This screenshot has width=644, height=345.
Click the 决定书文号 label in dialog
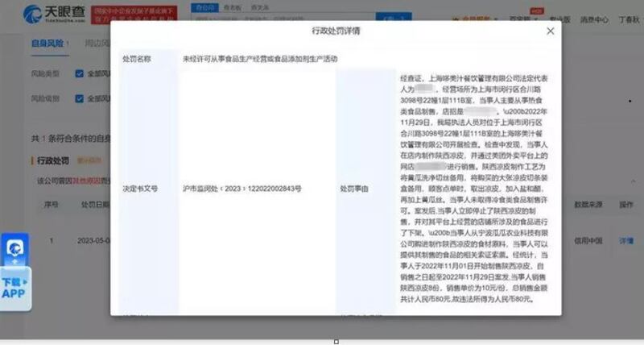(140, 189)
